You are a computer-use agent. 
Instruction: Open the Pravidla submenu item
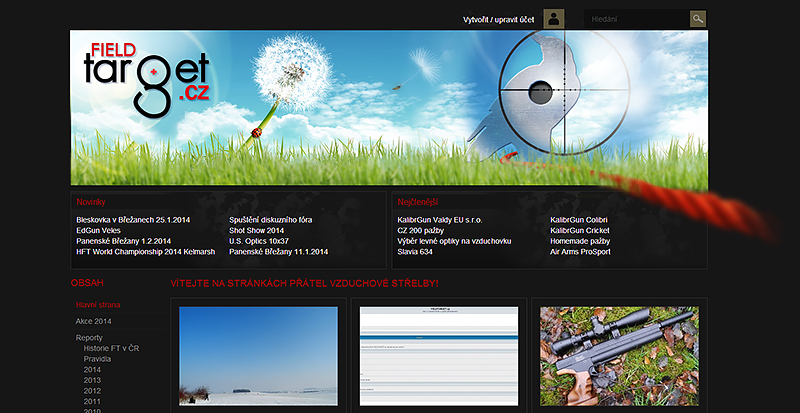[97, 359]
